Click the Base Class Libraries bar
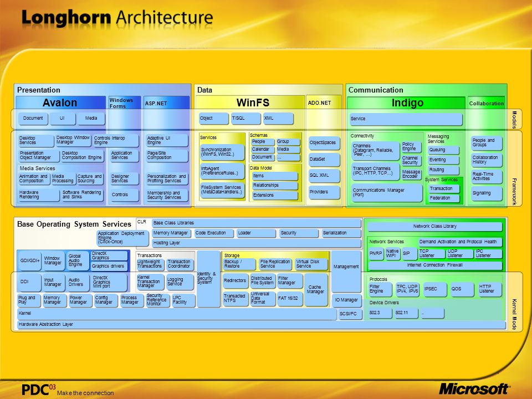 257,223
